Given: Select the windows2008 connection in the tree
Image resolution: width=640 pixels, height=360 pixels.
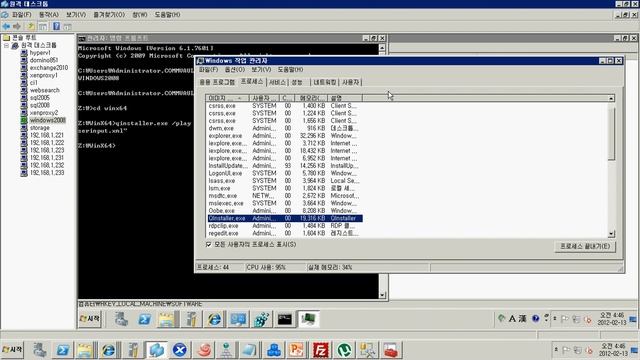Looking at the screenshot, I should point(47,120).
